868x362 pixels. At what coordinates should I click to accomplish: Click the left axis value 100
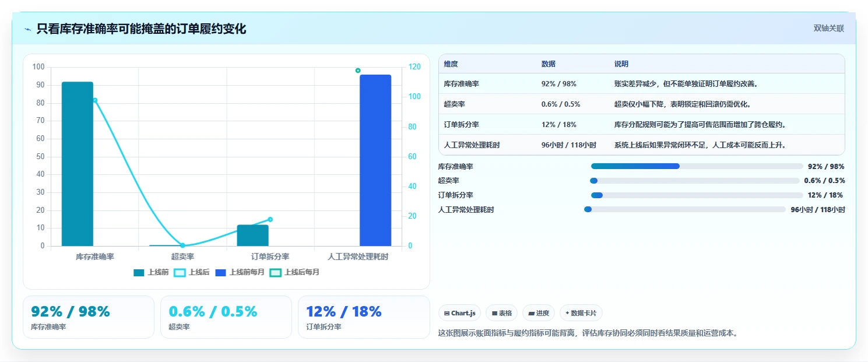(38, 67)
